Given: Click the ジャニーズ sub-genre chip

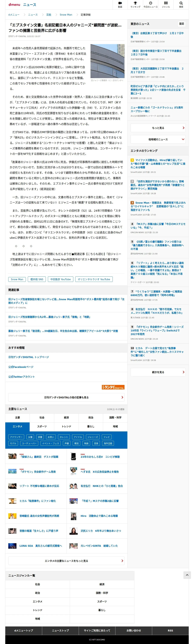Looking at the screenshot, I should tap(93, 437).
